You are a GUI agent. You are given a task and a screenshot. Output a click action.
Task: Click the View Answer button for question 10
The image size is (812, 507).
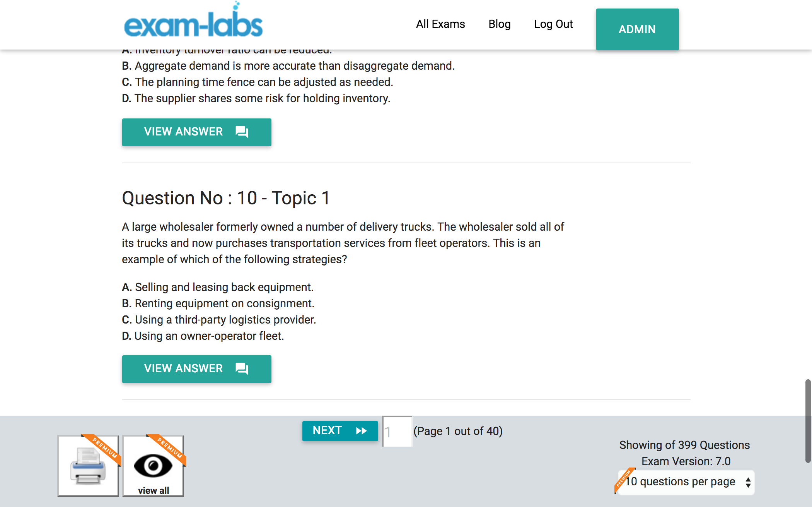(196, 367)
